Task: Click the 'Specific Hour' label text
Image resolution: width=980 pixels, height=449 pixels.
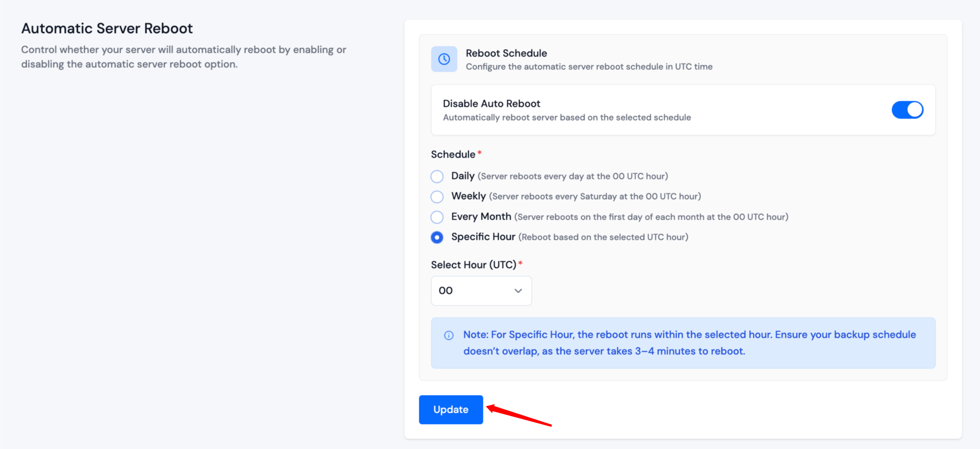Action: pyautogui.click(x=483, y=237)
